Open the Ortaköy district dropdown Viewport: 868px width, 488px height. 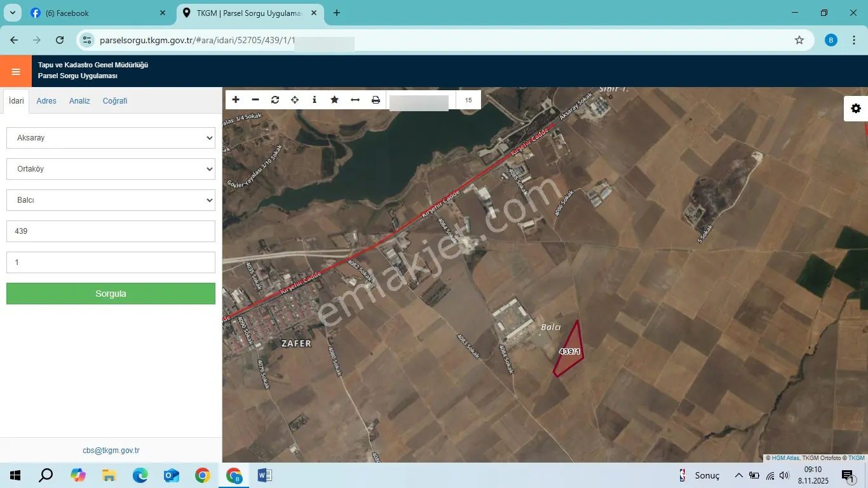111,169
